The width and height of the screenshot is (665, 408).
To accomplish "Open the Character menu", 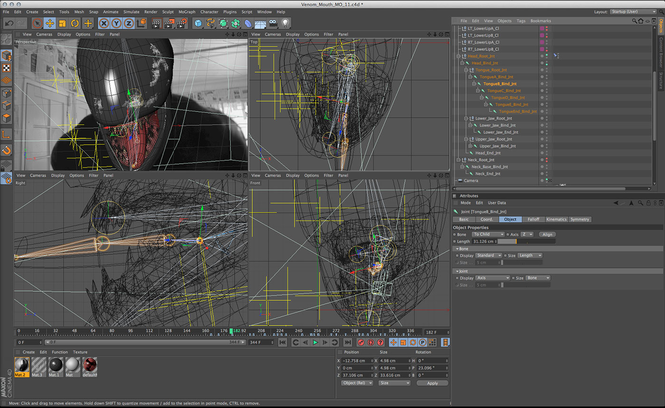I will [x=209, y=12].
